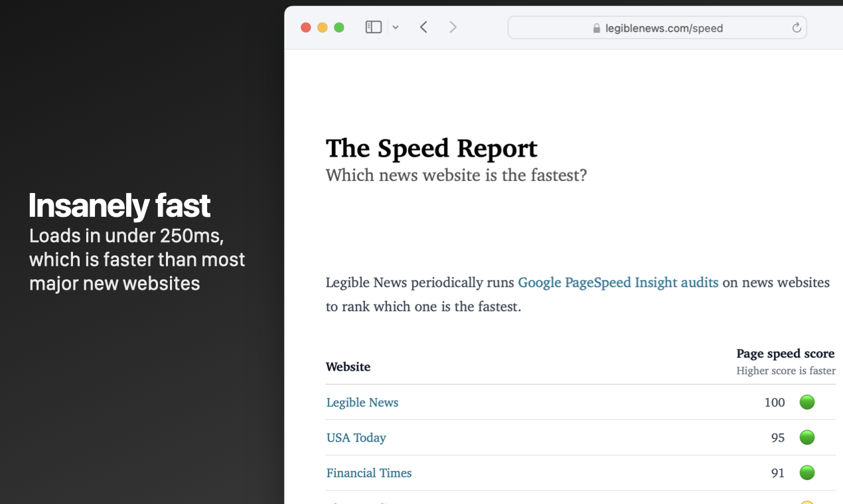The height and width of the screenshot is (504, 843).
Task: Click the Page speed score column header
Action: click(x=786, y=353)
